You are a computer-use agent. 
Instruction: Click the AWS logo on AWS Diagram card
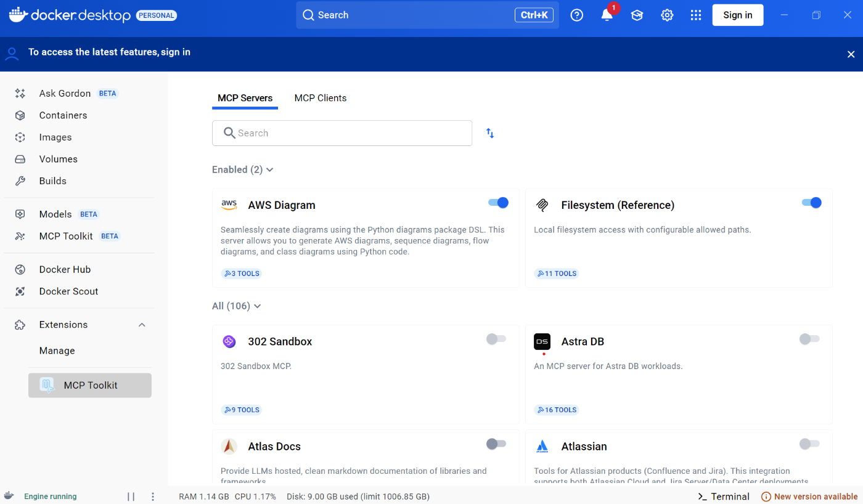(x=229, y=205)
